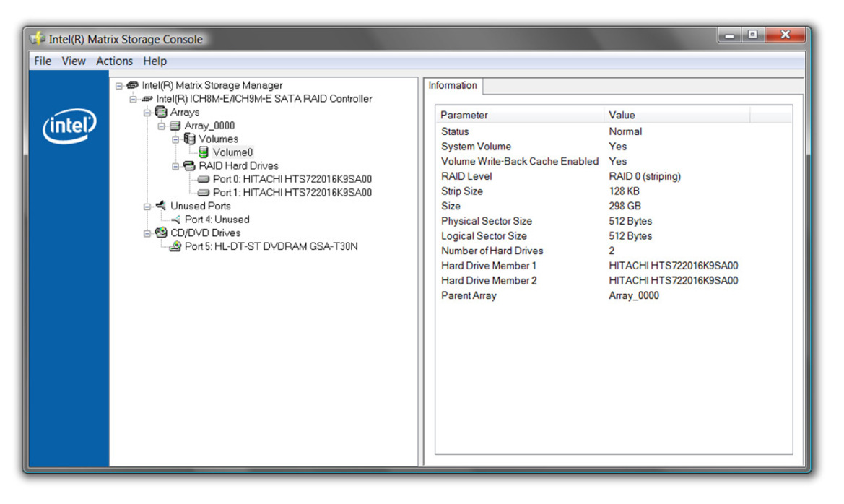Click the System Volume parameter
The image size is (844, 504).
pyautogui.click(x=476, y=147)
